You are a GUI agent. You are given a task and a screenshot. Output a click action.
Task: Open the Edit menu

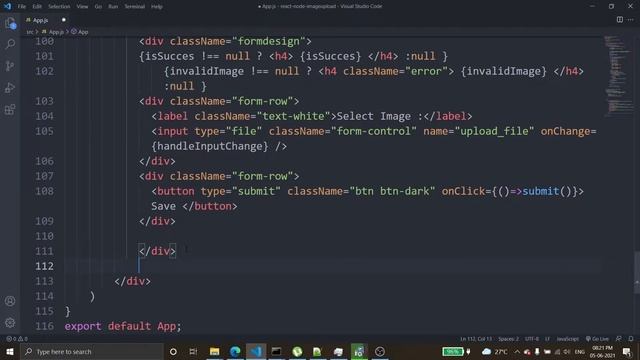click(37, 6)
